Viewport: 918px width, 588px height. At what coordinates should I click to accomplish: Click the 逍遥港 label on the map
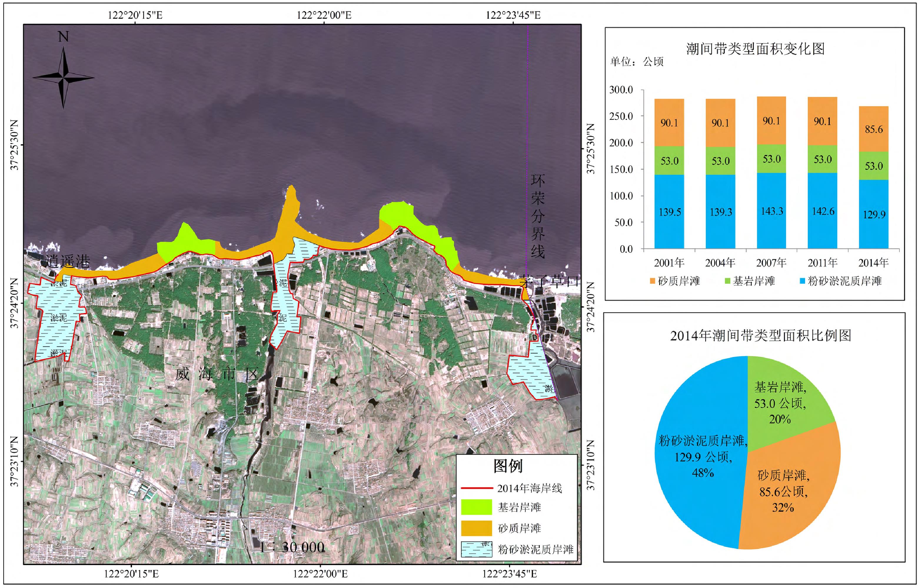(x=68, y=261)
